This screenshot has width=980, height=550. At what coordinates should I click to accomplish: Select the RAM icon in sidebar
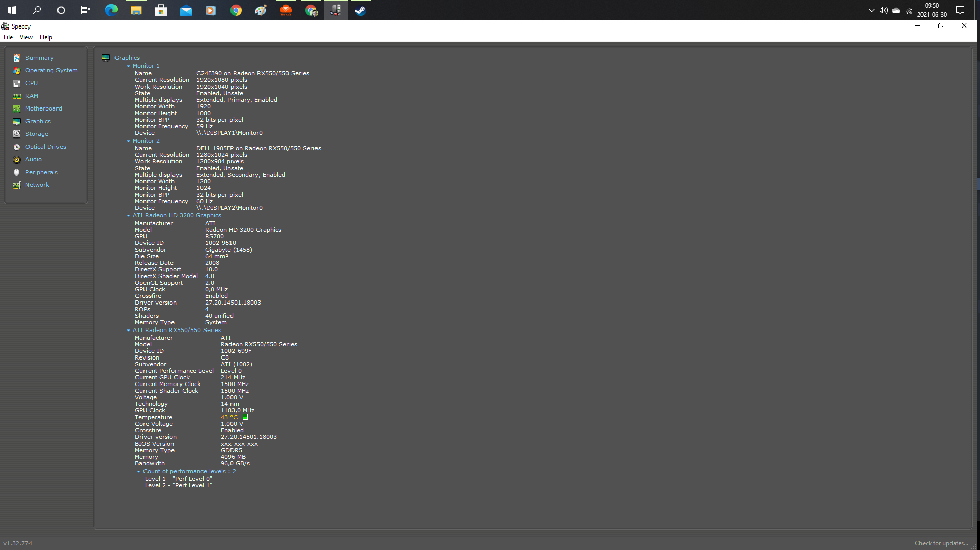pyautogui.click(x=17, y=96)
